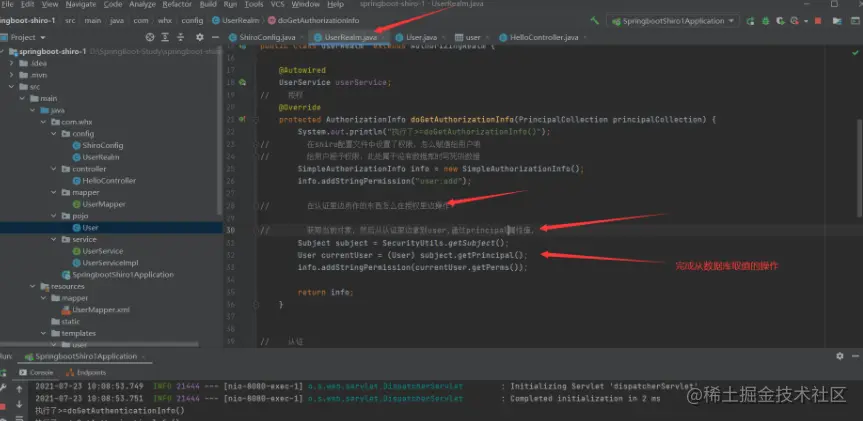Click the override gutter icon at doGetAuthorizationInfo
Image resolution: width=863 pixels, height=421 pixels.
(242, 119)
